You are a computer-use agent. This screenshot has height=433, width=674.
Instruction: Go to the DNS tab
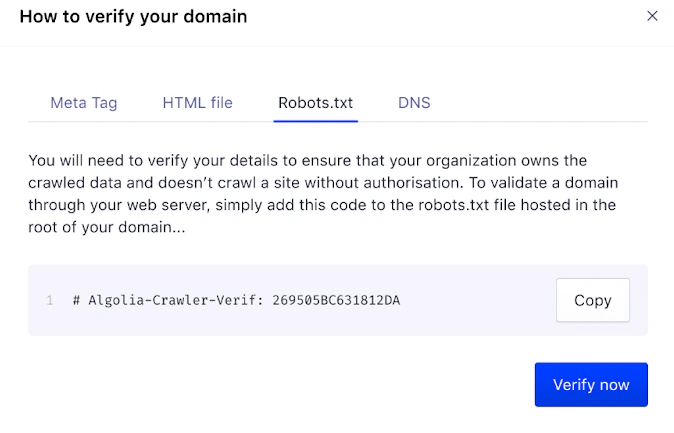(414, 103)
